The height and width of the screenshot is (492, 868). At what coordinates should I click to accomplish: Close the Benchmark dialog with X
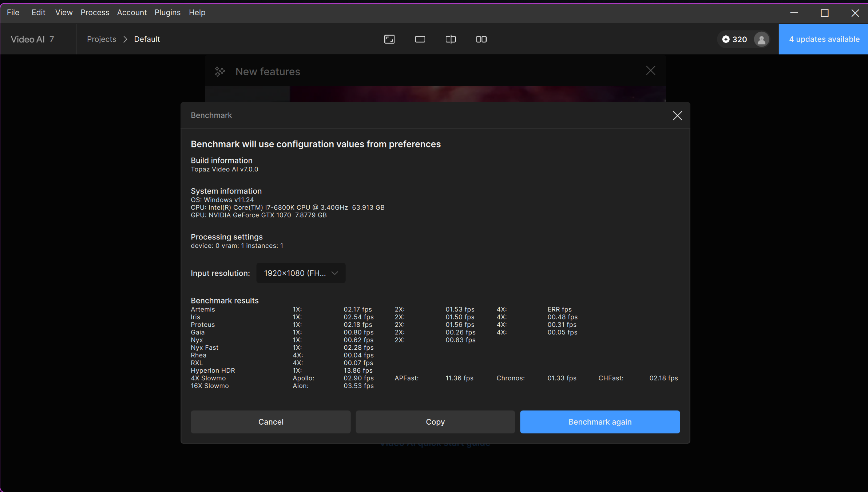point(677,116)
